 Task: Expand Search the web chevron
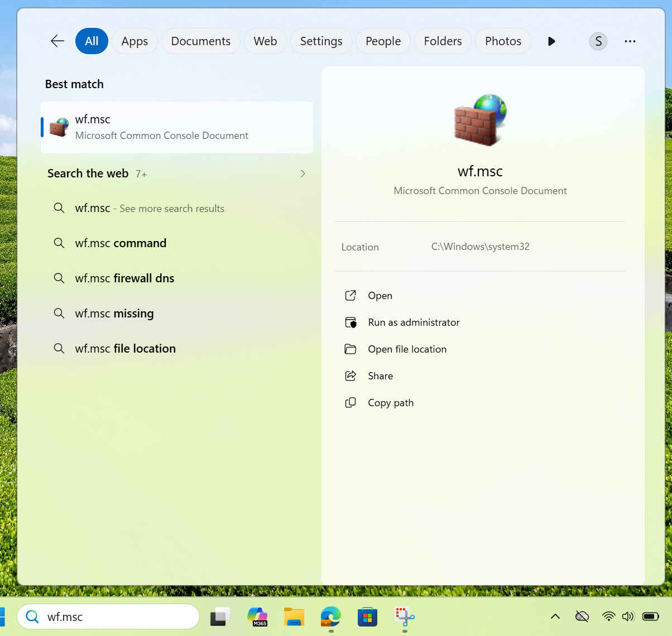[303, 174]
